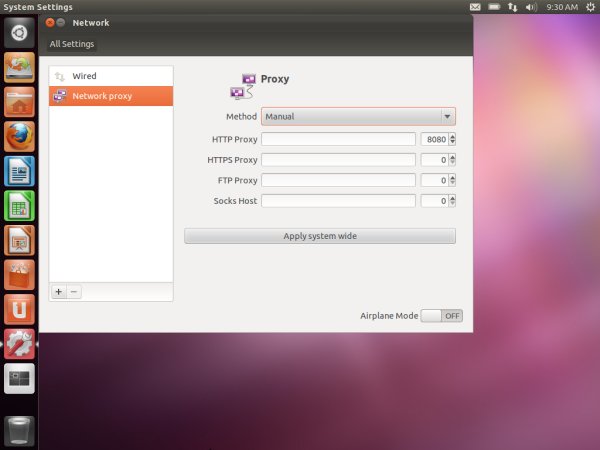
Task: Open the Ubuntu Software Center
Action: pos(19,275)
